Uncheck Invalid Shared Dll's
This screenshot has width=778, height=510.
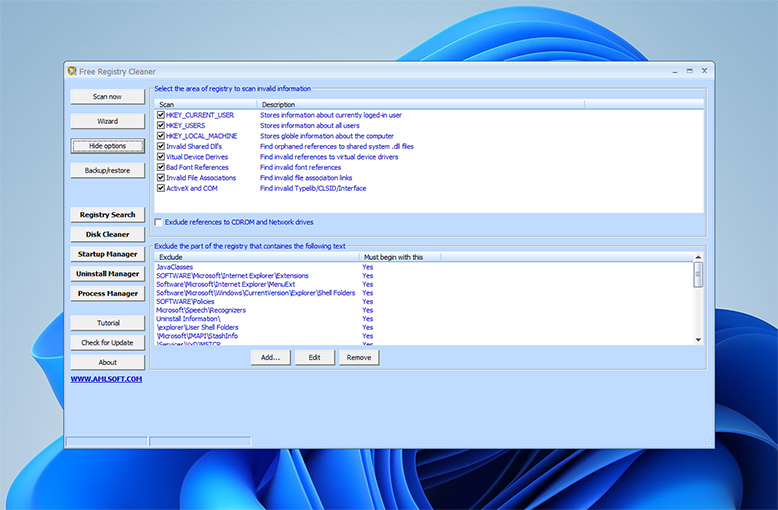tap(161, 146)
